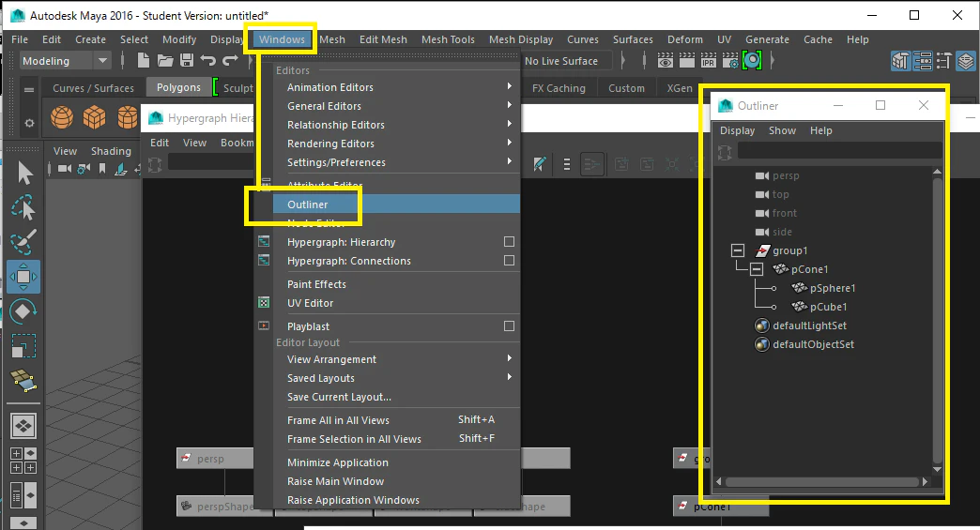Activate the Move tool

(x=23, y=277)
